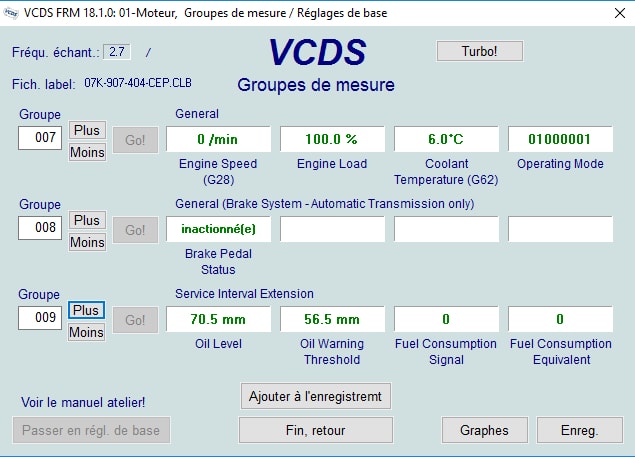Increment group 007 with Plus
Screen dimensions: 635x457
pyautogui.click(x=87, y=130)
